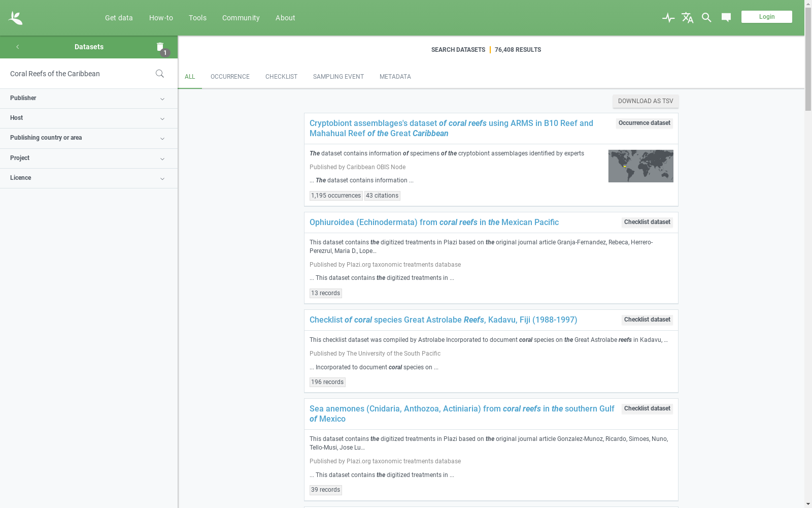Select the ALL tab
Viewport: 812px width, 508px height.
(x=190, y=77)
